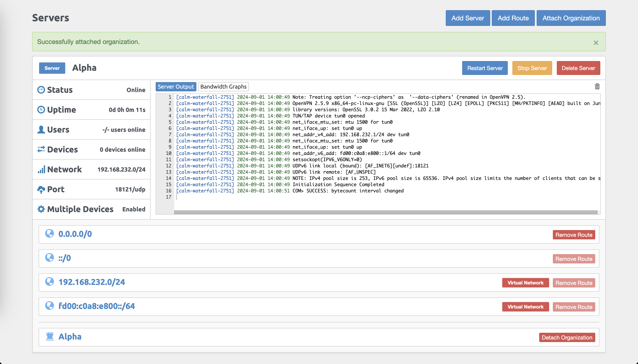Image resolution: width=638 pixels, height=364 pixels.
Task: Click the Alpha organization chess piece icon
Action: pos(50,336)
